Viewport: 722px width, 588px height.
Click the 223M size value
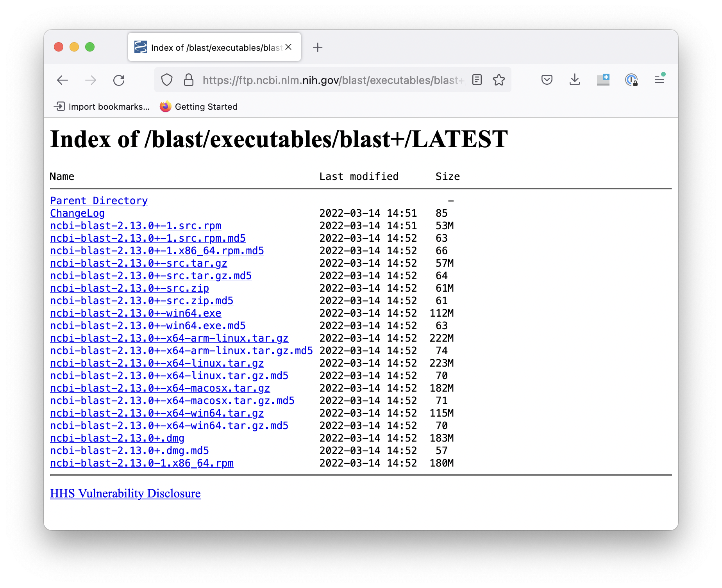tap(441, 363)
